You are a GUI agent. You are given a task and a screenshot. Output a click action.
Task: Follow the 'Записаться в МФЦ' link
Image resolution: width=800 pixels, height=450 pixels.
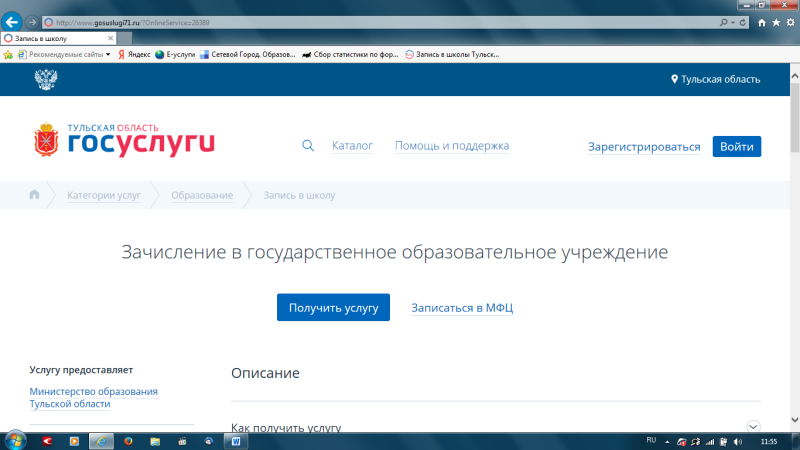462,308
